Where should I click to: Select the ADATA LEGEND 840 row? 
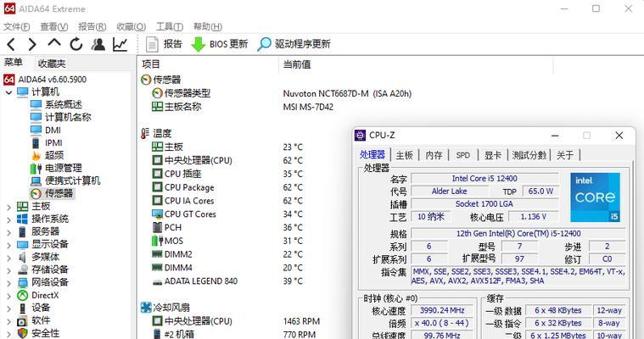click(x=227, y=281)
